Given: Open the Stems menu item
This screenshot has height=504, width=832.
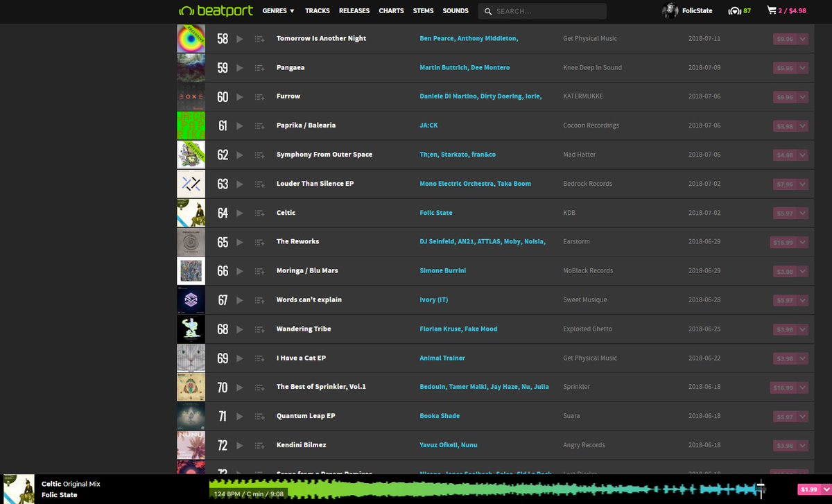Looking at the screenshot, I should coord(424,11).
